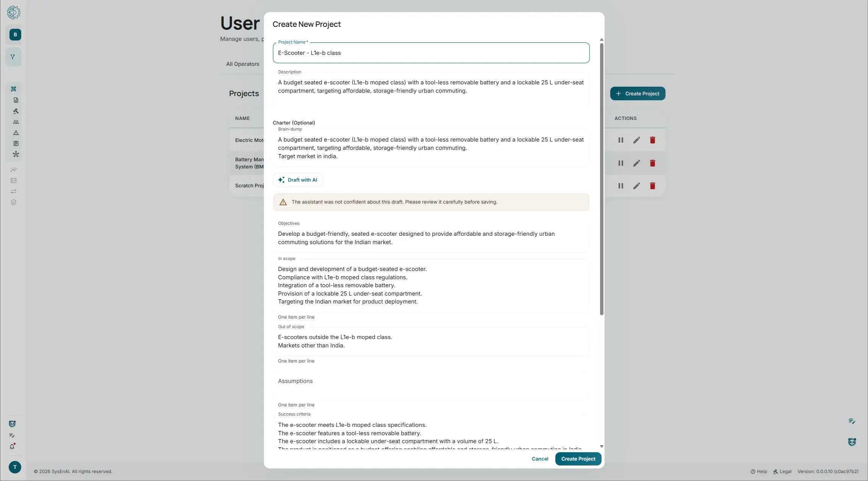
Task: Switch to the All Operators tab
Action: (x=243, y=64)
